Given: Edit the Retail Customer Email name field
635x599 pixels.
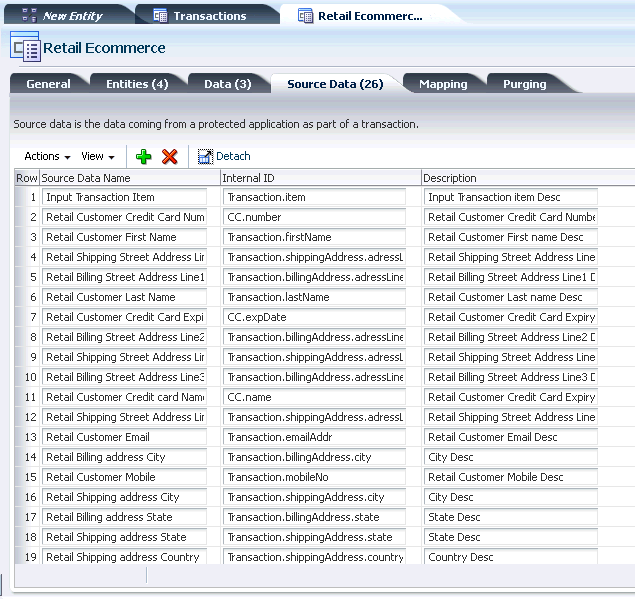Looking at the screenshot, I should (124, 437).
